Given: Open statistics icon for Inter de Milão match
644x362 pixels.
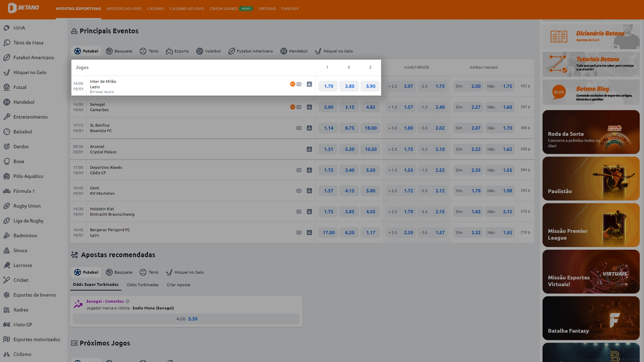Looking at the screenshot, I should [x=309, y=84].
